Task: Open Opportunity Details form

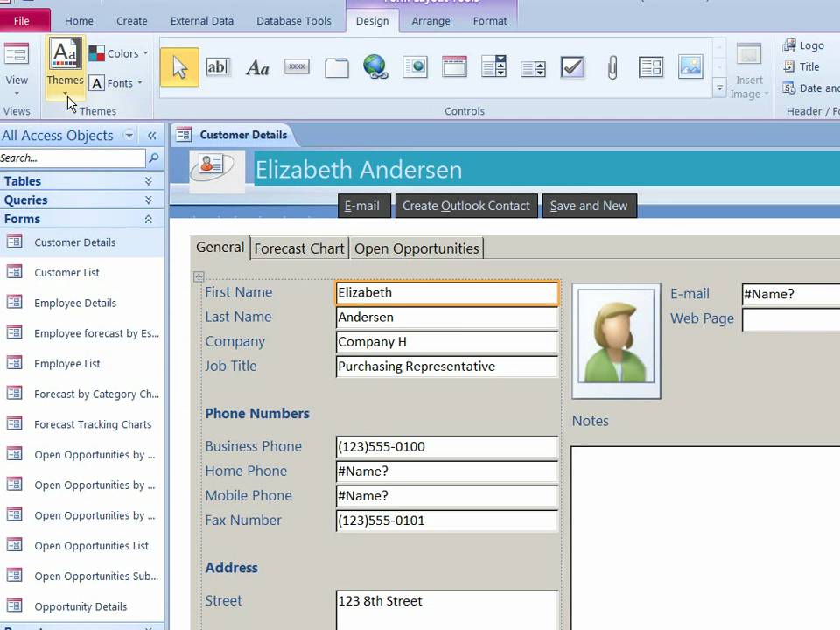Action: tap(80, 607)
